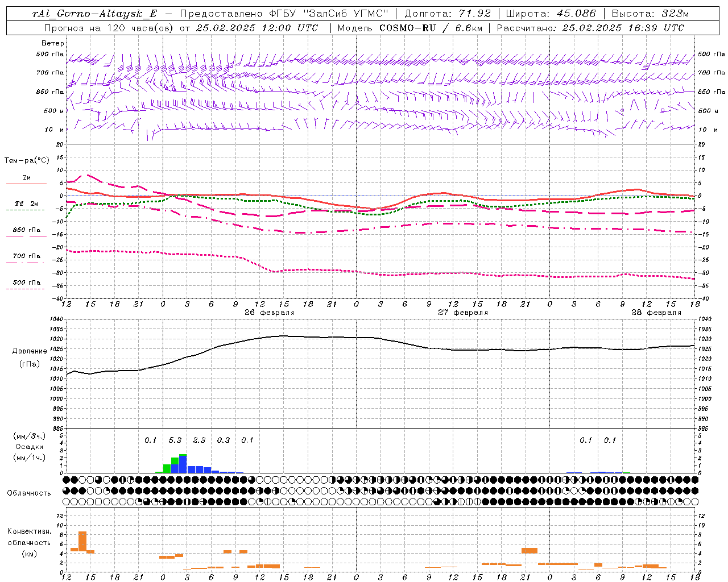This screenshot has height=582, width=728.
Task: Click the Осадки precipitation label
Action: coord(29,447)
